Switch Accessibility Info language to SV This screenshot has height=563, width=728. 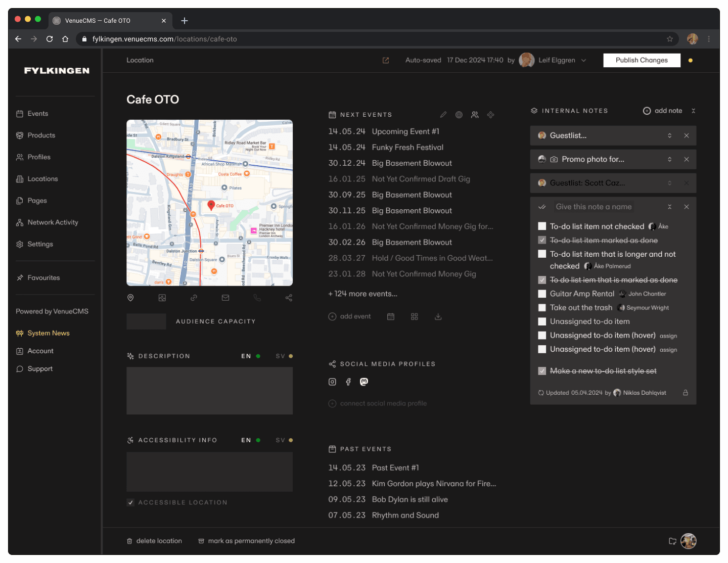coord(284,440)
